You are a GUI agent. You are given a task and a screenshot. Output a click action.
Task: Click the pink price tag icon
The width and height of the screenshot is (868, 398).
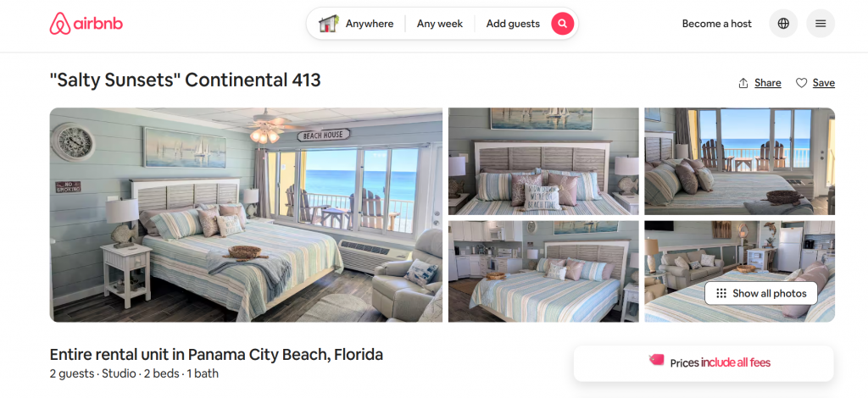[x=657, y=361]
